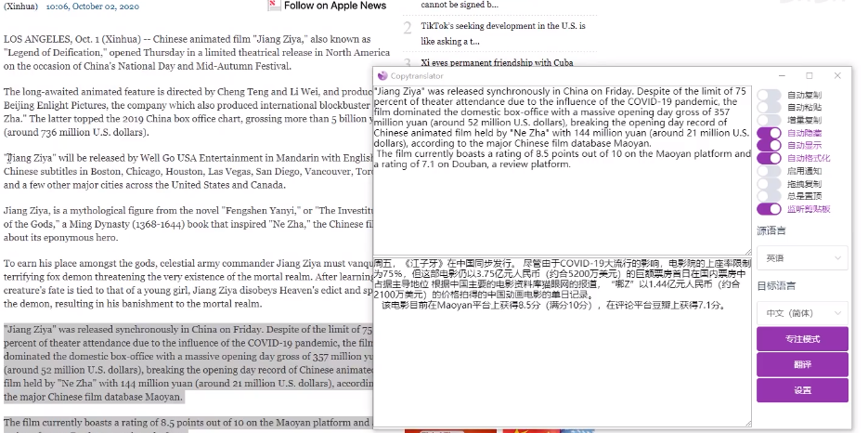Click the 专注模式 focus mode button
Screen dimensions: 868x433
point(802,339)
